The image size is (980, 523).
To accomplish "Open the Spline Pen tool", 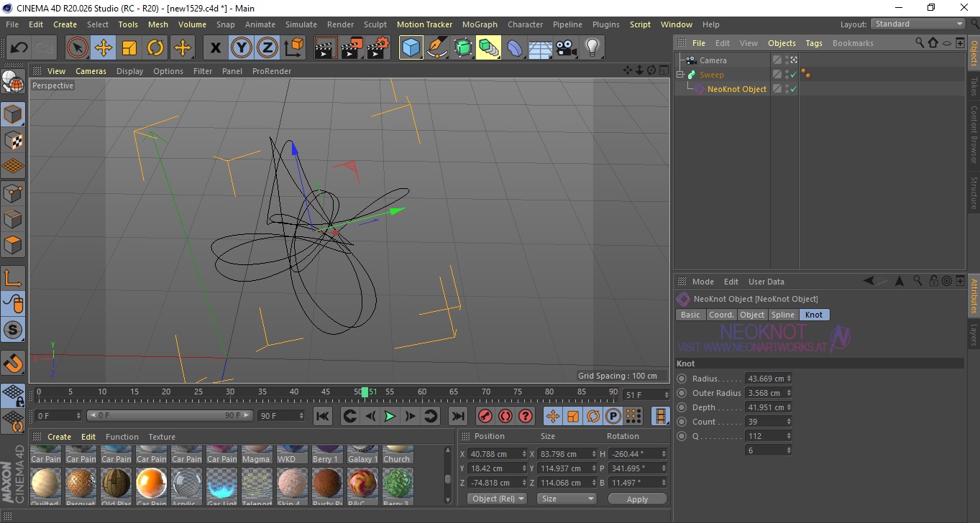I will pyautogui.click(x=436, y=48).
